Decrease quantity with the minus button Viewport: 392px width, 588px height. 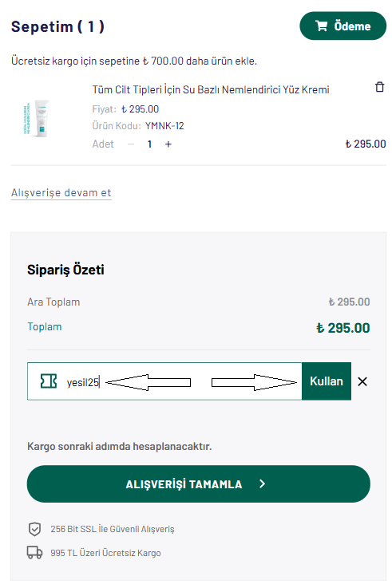pos(131,144)
